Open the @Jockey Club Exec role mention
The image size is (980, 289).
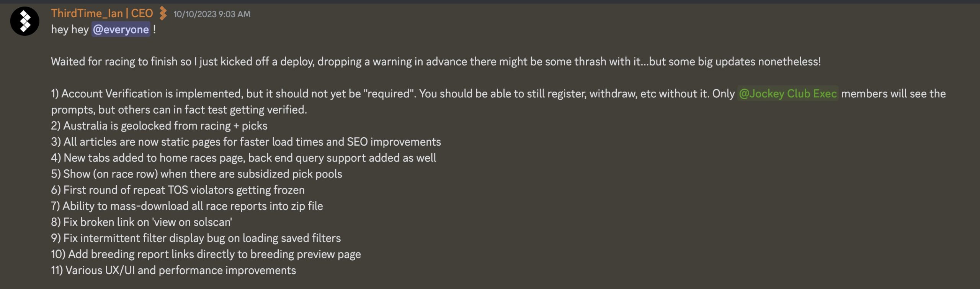click(787, 94)
